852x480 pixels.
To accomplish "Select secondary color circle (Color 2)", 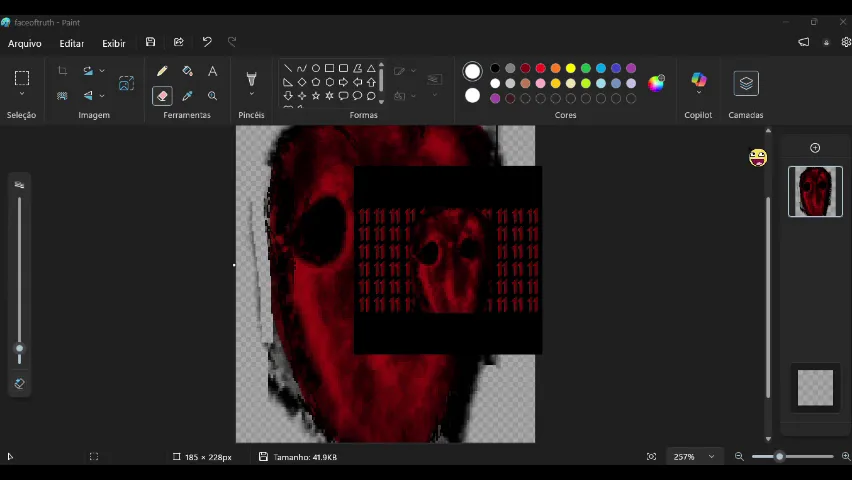I will click(473, 96).
